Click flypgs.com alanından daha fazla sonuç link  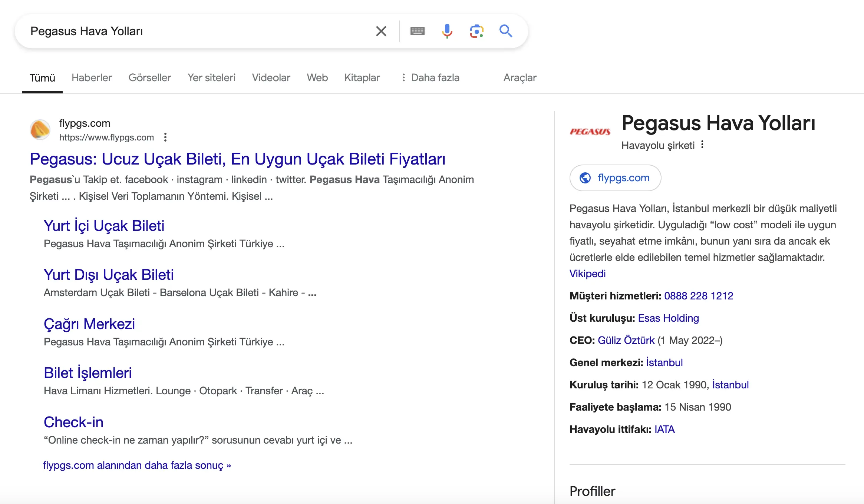[137, 465]
